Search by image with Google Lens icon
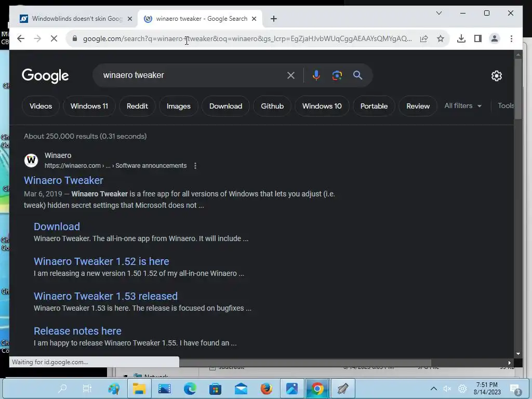The image size is (532, 399). click(x=337, y=75)
